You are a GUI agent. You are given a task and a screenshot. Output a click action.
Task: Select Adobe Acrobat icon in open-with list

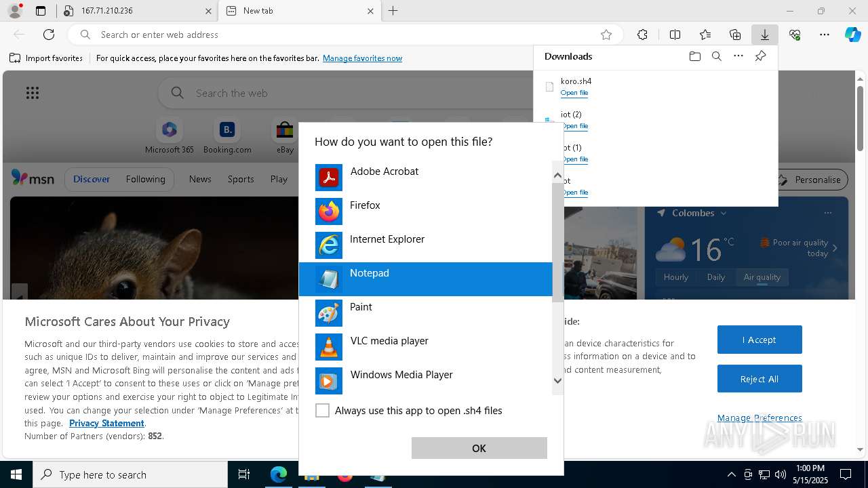tap(329, 178)
